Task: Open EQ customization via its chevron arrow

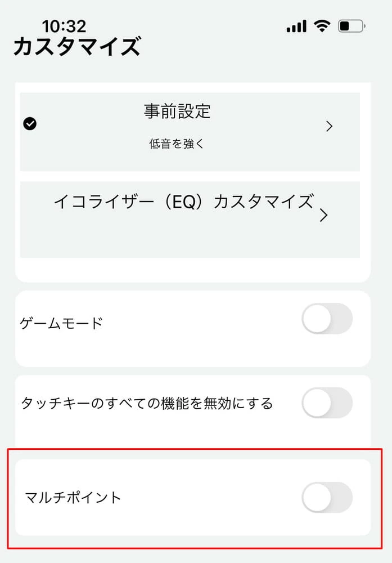Action: [x=323, y=215]
